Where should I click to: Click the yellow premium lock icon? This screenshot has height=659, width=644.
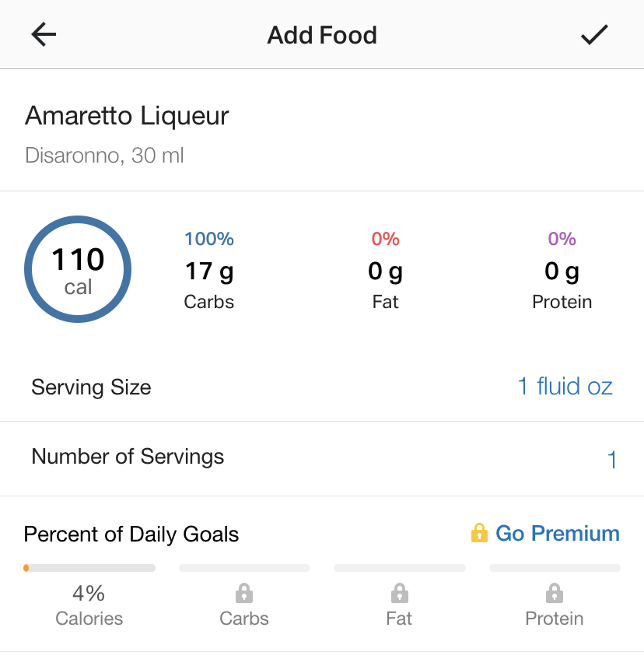click(479, 534)
